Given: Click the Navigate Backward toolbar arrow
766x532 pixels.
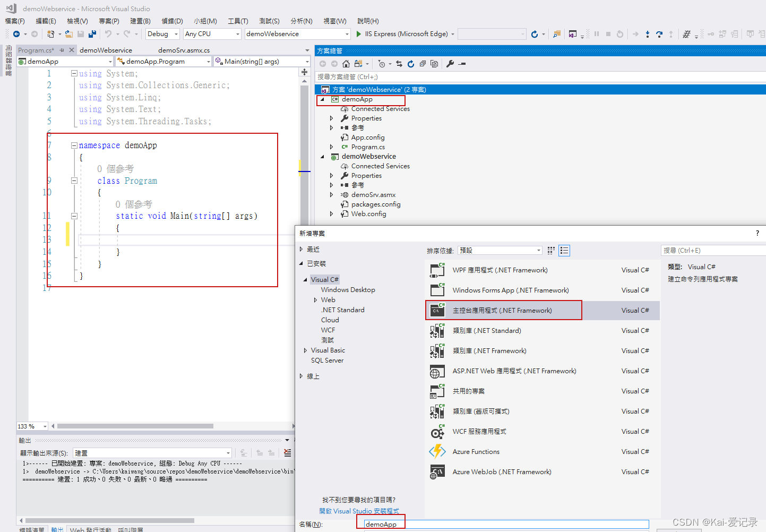Looking at the screenshot, I should click(16, 34).
